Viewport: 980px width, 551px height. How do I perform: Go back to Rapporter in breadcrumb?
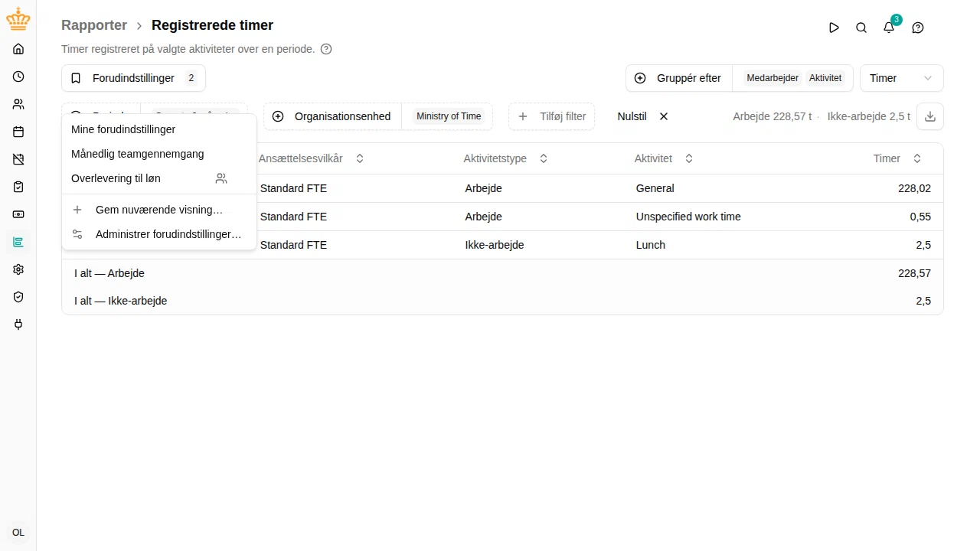[94, 25]
